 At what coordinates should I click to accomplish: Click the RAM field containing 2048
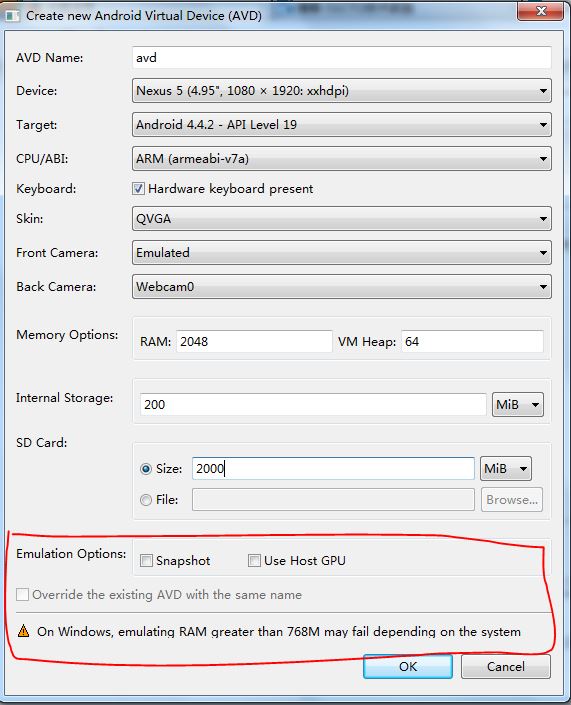[x=254, y=341]
